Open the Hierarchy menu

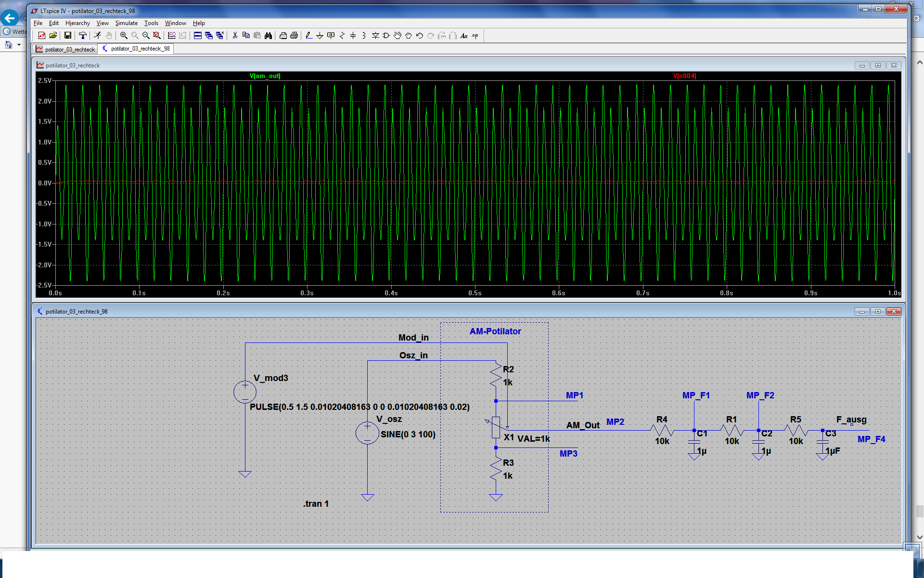pyautogui.click(x=77, y=23)
